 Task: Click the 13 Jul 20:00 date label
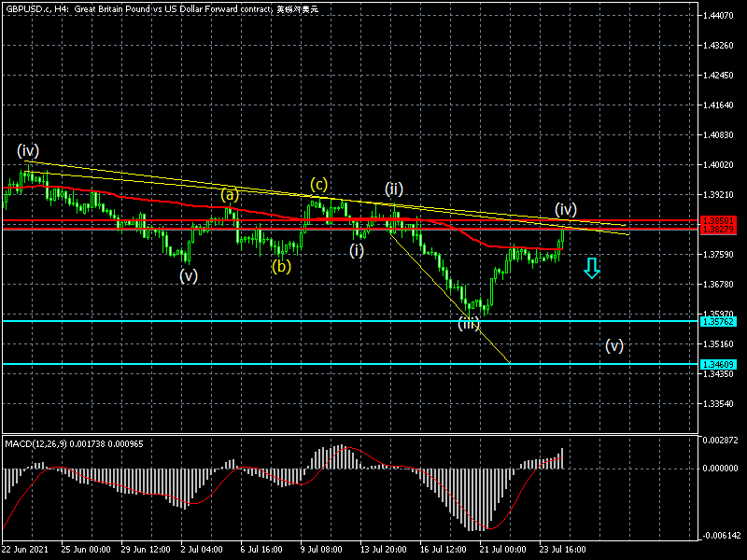tap(383, 550)
